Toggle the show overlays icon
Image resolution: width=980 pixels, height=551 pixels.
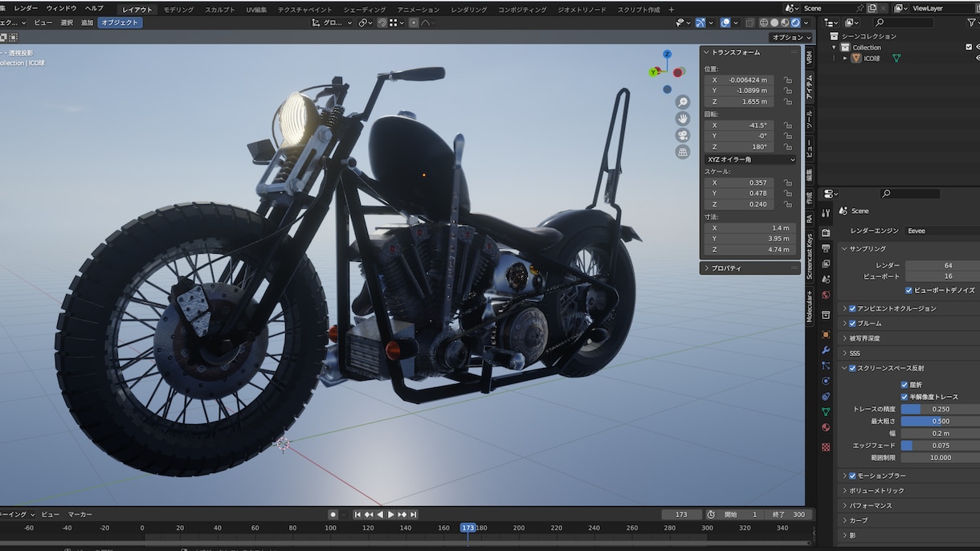pyautogui.click(x=725, y=22)
